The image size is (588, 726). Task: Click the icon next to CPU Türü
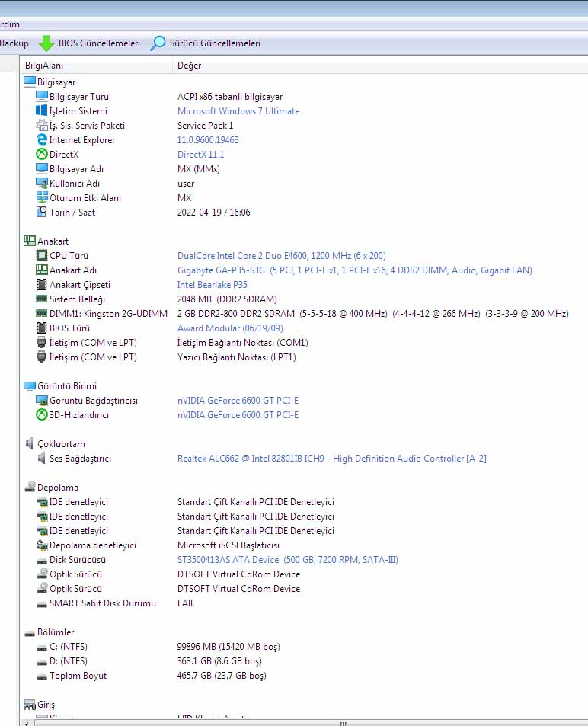[x=42, y=256]
